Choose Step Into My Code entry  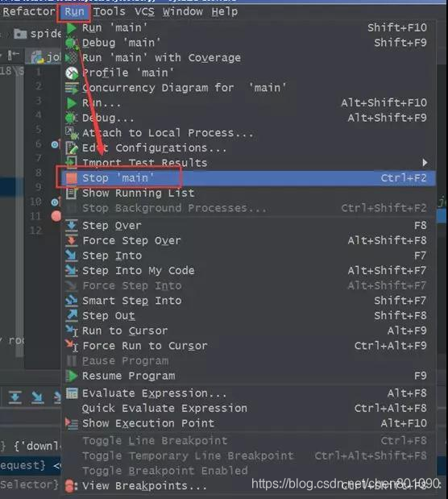(248, 271)
